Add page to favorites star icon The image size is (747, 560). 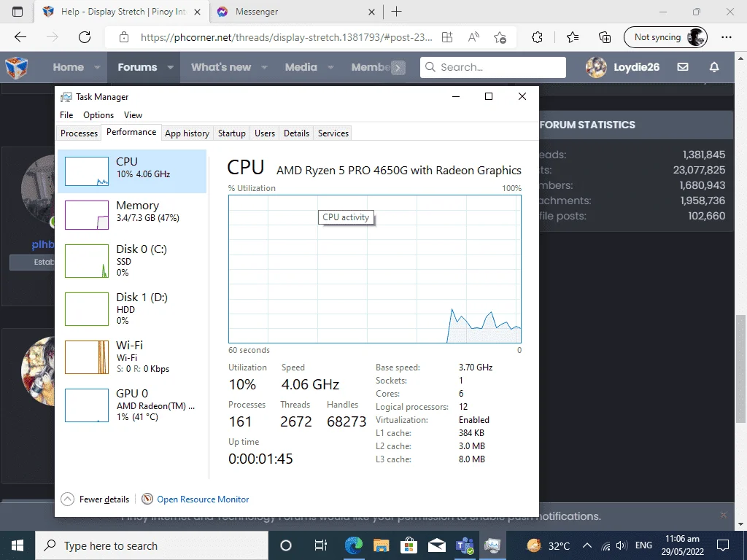click(x=500, y=37)
